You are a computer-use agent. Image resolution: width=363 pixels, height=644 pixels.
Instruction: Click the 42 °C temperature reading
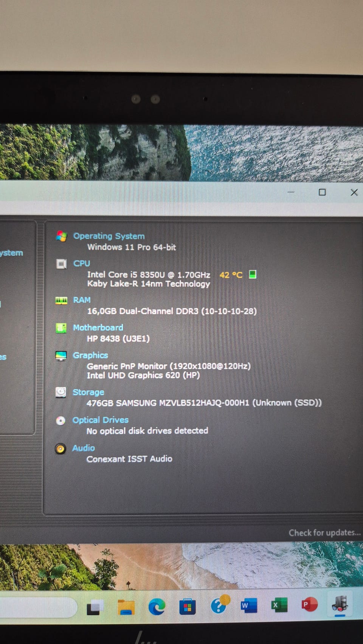tap(231, 275)
